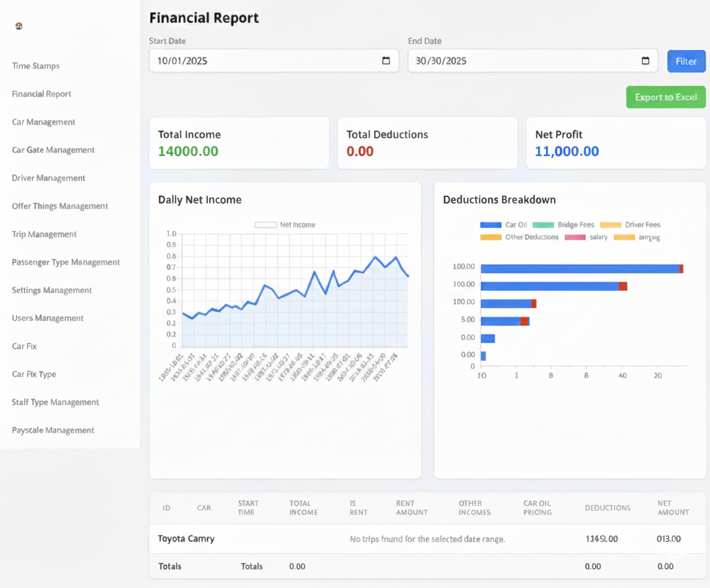Open Time Stamps in sidebar
Screen dimensions: 710x588
(35, 66)
